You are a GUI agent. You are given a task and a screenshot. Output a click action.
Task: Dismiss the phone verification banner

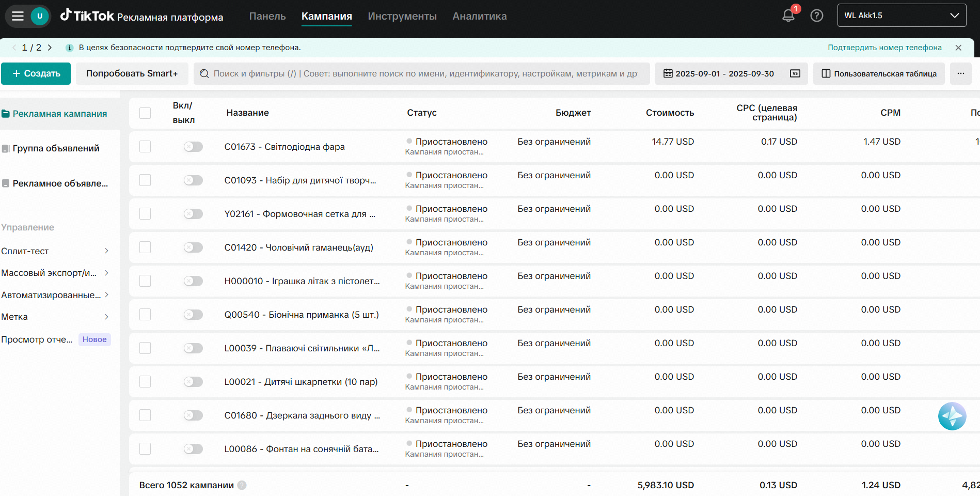pos(958,48)
